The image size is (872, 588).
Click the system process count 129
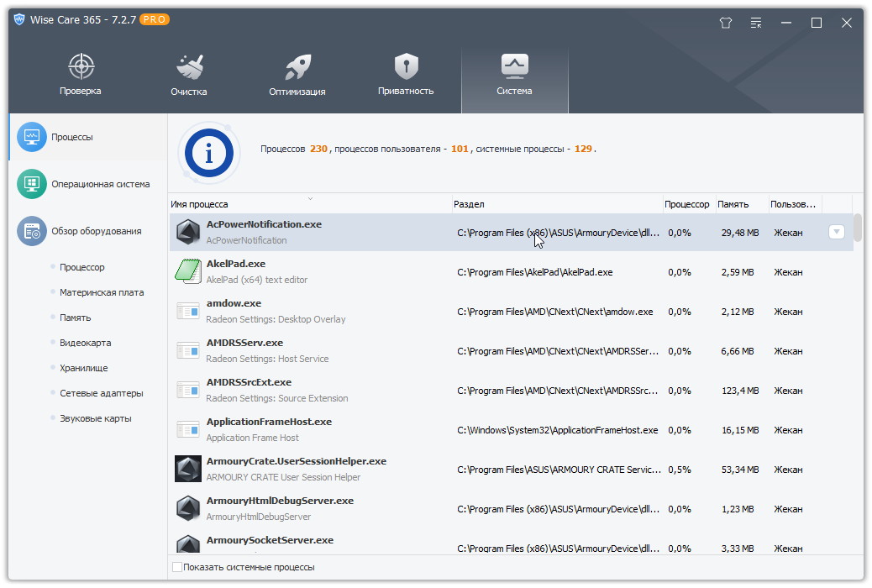pyautogui.click(x=583, y=149)
